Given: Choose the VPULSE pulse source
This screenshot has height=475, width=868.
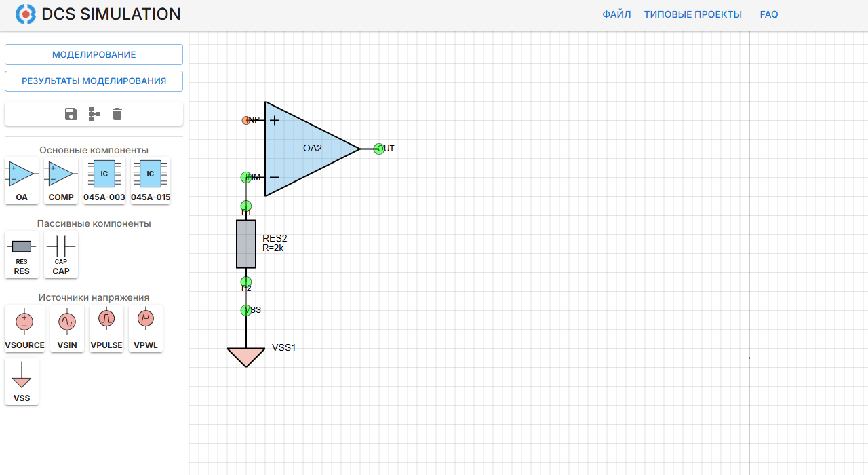Looking at the screenshot, I should point(106,328).
